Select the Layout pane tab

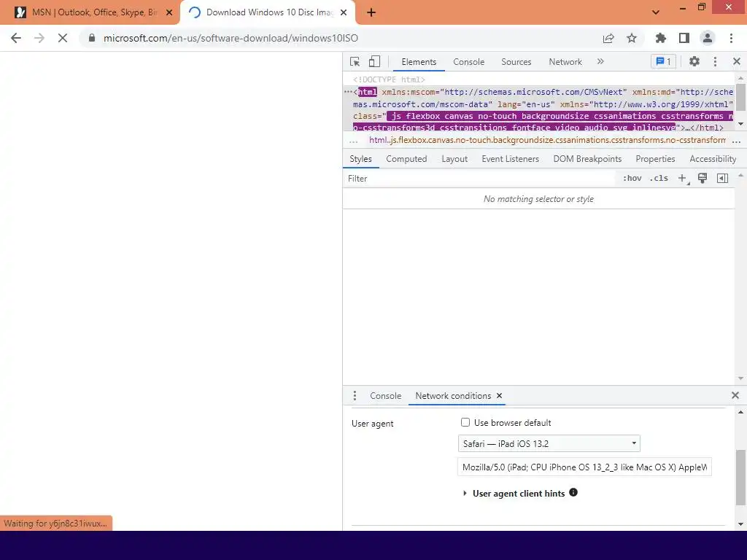click(x=454, y=159)
